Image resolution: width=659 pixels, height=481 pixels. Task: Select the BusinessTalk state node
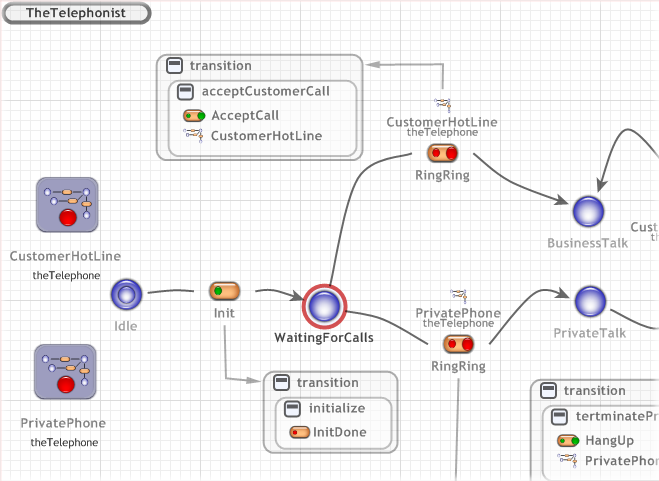pos(588,212)
